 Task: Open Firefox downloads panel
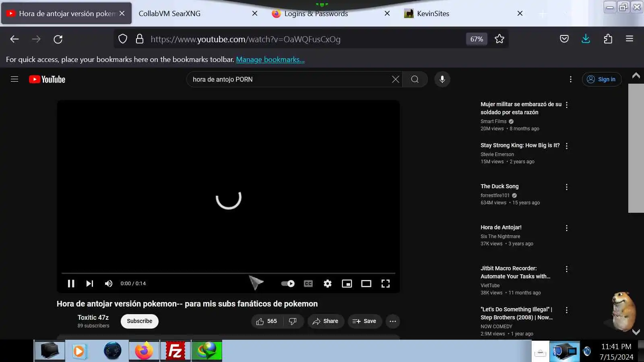click(586, 39)
